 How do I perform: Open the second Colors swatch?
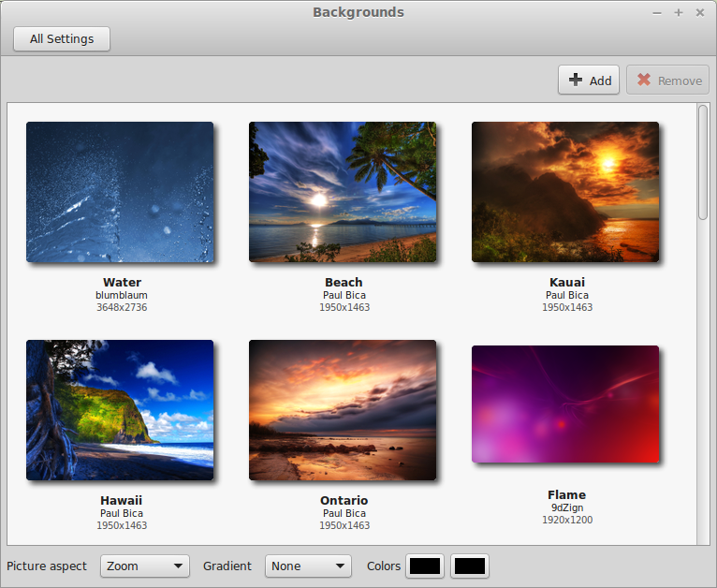pos(470,566)
